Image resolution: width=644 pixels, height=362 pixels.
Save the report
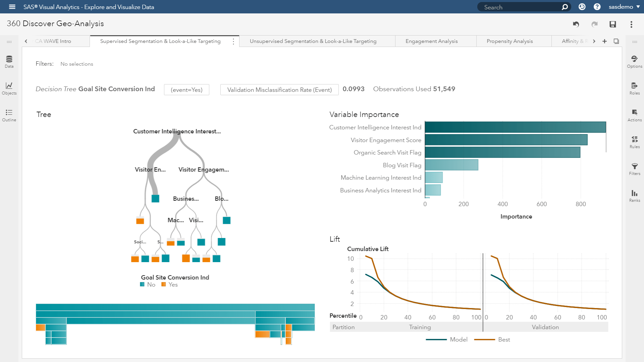tap(613, 24)
